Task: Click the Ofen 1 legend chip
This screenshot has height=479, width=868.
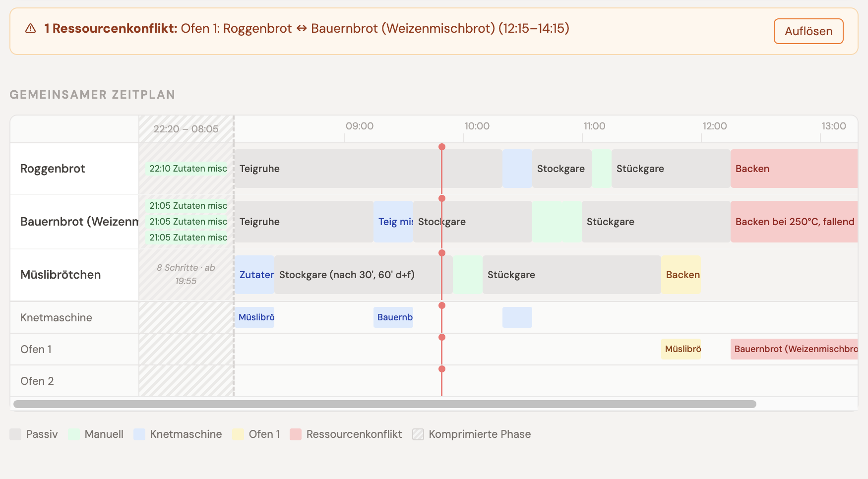Action: (238, 434)
